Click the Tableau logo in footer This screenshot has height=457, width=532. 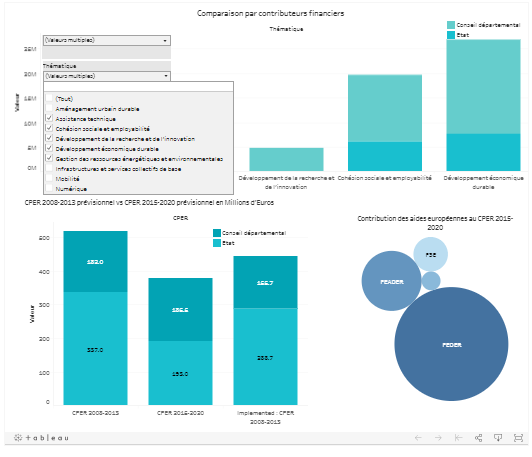(41, 438)
